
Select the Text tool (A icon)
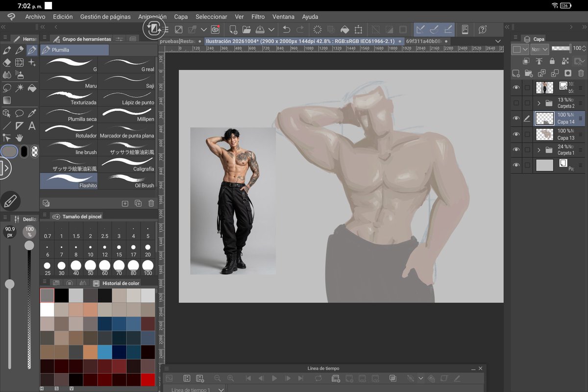pyautogui.click(x=32, y=125)
